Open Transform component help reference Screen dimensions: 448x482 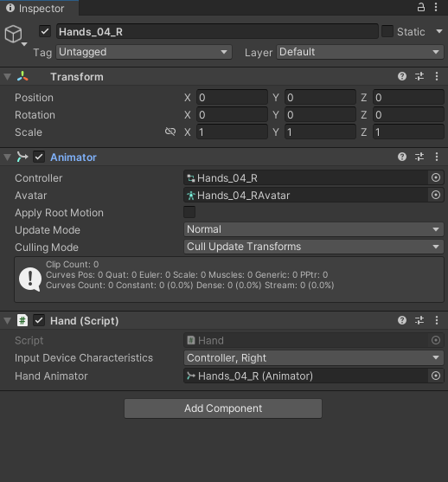coord(402,76)
